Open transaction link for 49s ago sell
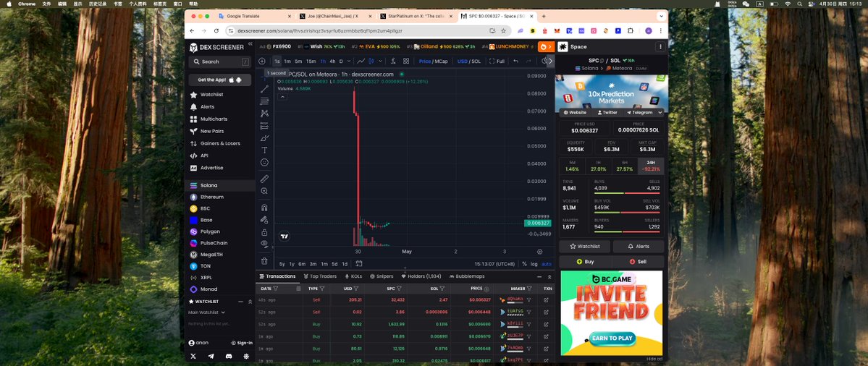The width and height of the screenshot is (868, 366). tap(546, 299)
